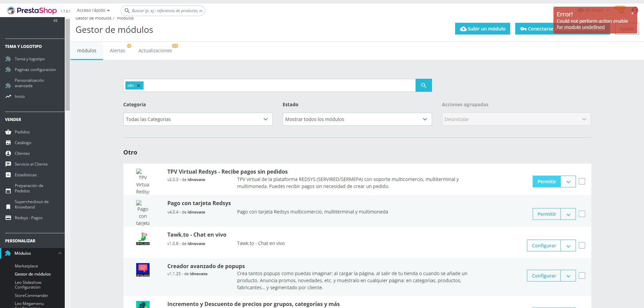Click the TPV Virtual Redsys broken image thumbnail

[x=143, y=181]
